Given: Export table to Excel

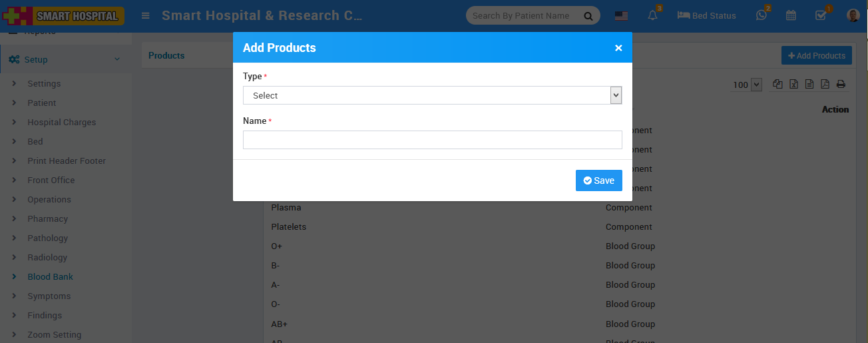Looking at the screenshot, I should [793, 84].
